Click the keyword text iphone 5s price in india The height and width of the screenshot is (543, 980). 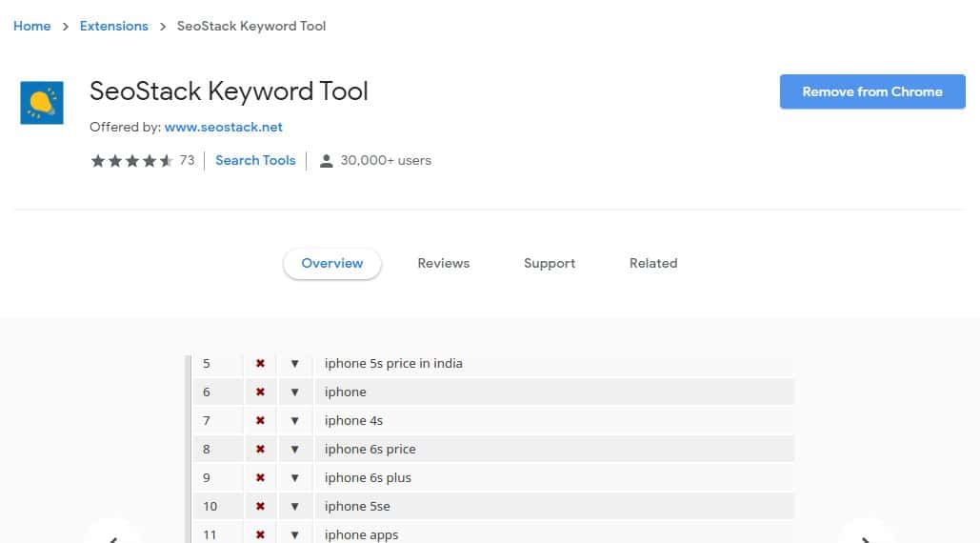[393, 364]
